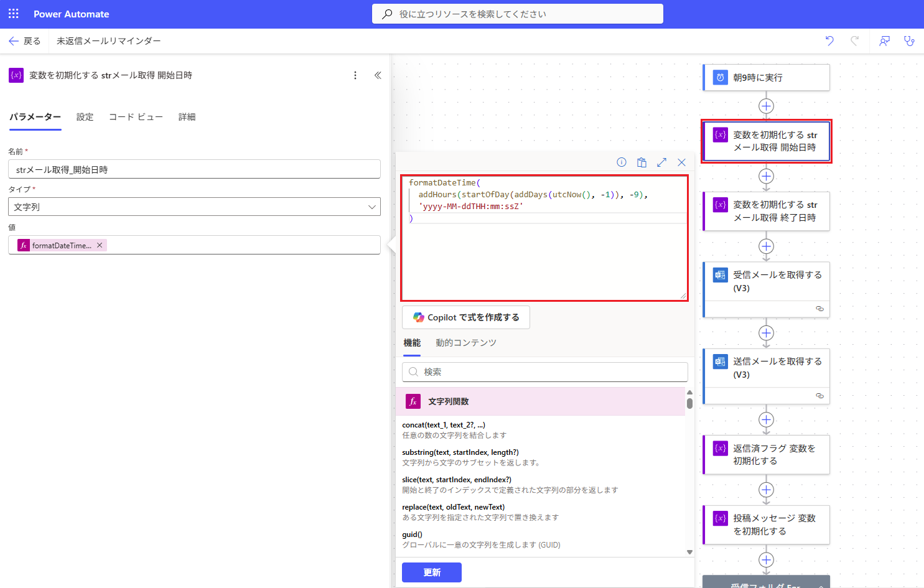Open the flow checker stethoscope icon

coord(909,41)
